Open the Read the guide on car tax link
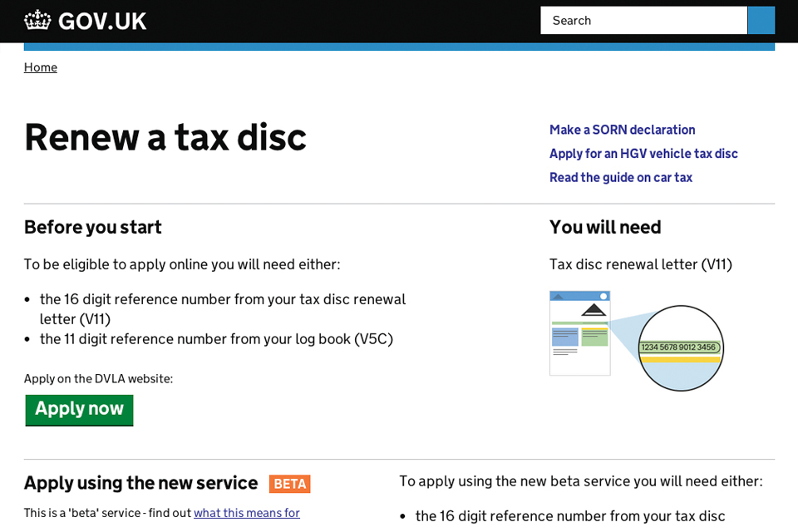Screen dimensions: 798x532 pos(620,178)
